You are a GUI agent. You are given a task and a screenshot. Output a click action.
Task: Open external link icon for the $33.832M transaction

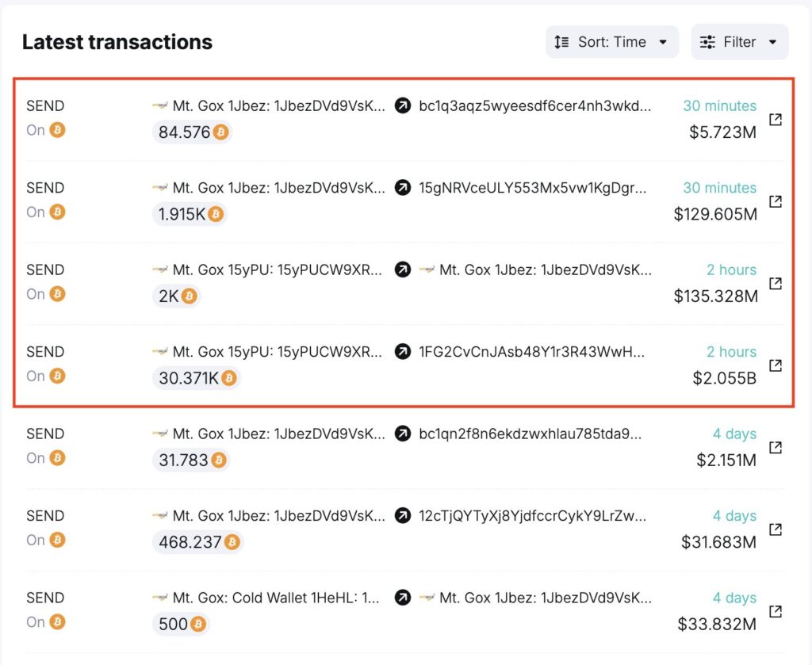coord(776,610)
